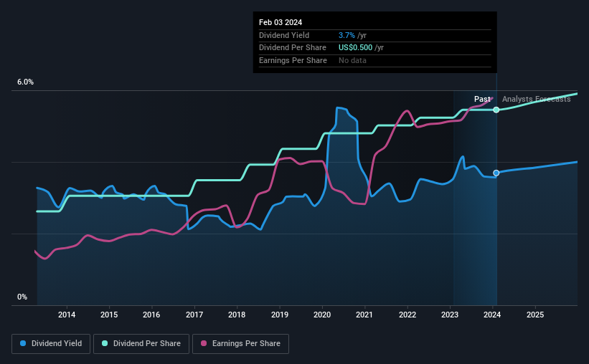
Task: Select the teal data point at Feb 2024
Action: click(x=496, y=110)
